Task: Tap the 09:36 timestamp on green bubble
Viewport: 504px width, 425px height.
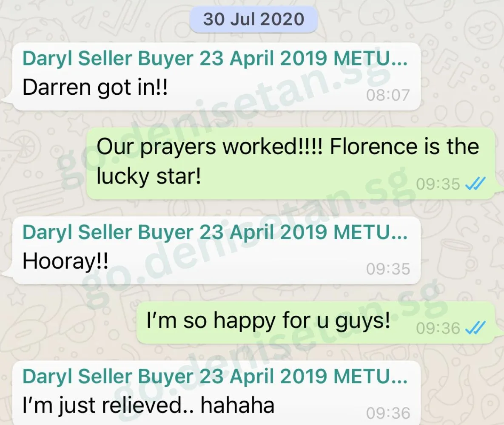Action: [x=438, y=328]
